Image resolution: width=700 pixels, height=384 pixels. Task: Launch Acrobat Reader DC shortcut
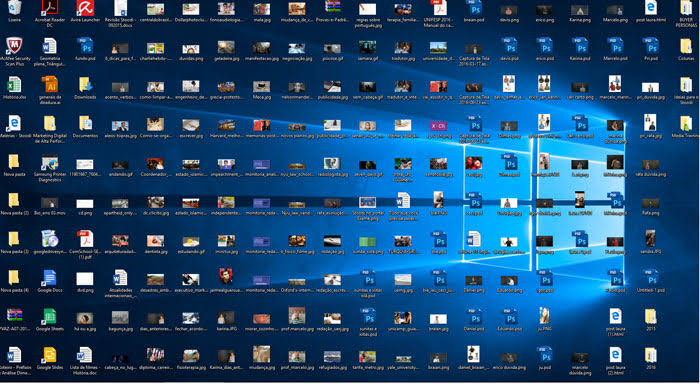(50, 8)
